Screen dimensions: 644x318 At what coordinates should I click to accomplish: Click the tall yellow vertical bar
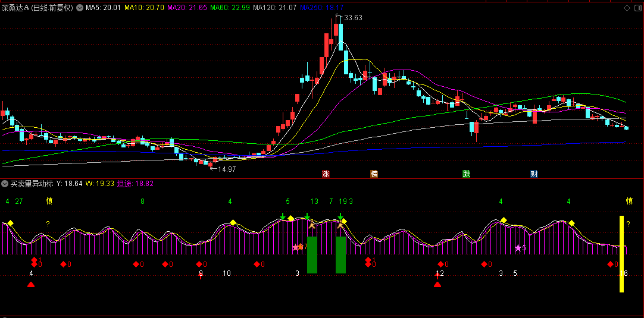pyautogui.click(x=622, y=254)
